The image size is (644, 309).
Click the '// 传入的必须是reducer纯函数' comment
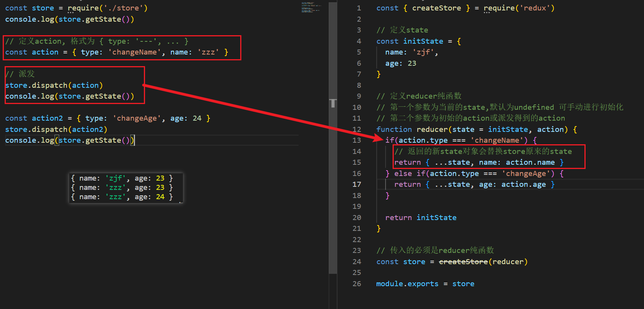pos(435,251)
